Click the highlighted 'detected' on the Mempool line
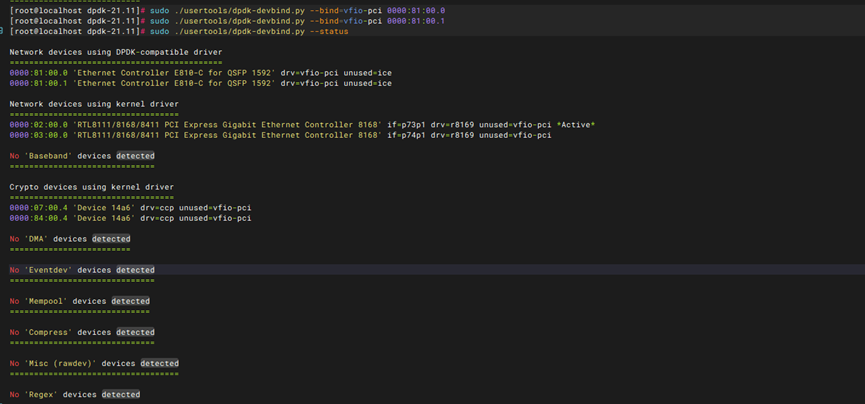 130,301
